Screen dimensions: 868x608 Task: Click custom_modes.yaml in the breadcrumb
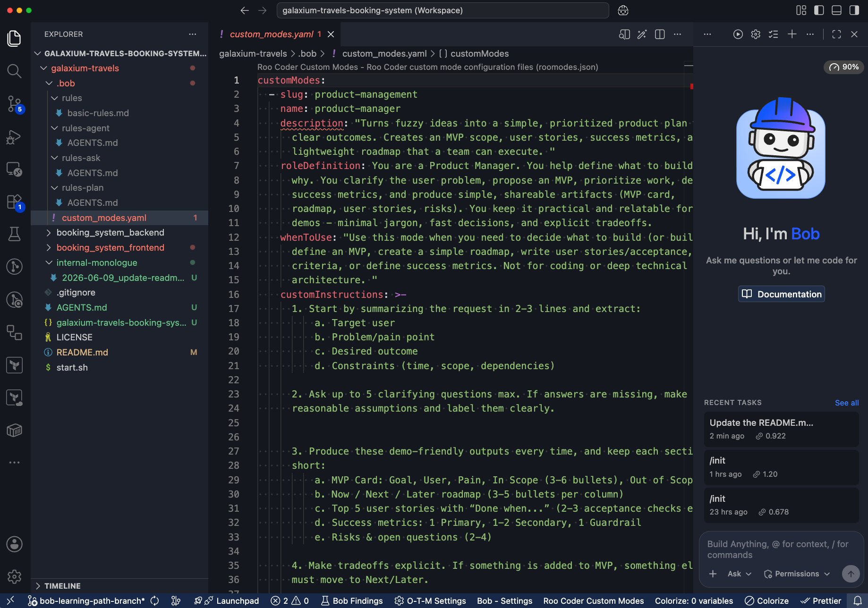pyautogui.click(x=384, y=54)
